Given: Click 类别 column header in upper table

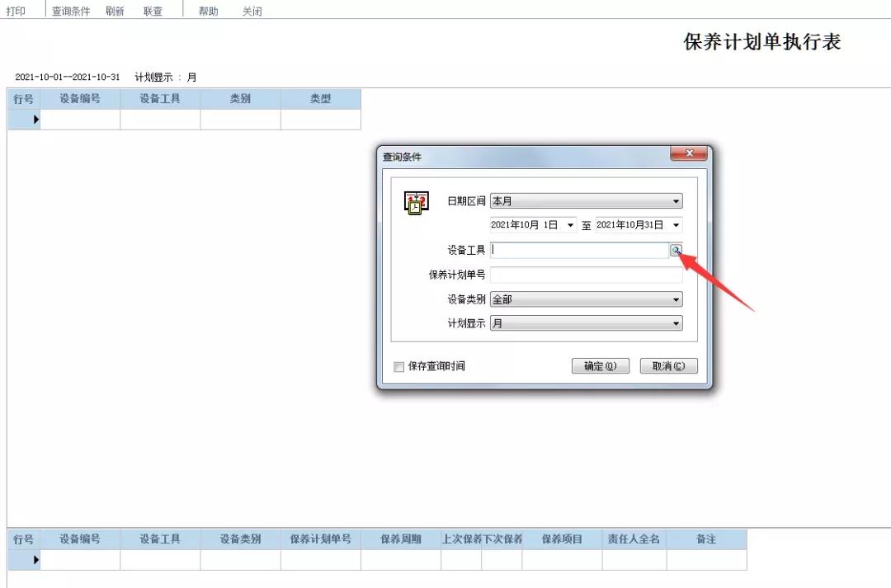Looking at the screenshot, I should (240, 99).
